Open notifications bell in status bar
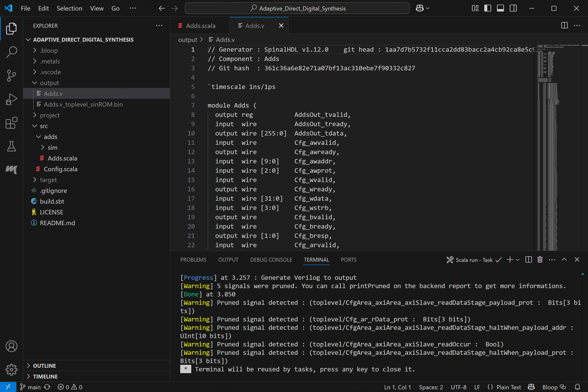Screen dimensions: 588x392 tap(577, 387)
